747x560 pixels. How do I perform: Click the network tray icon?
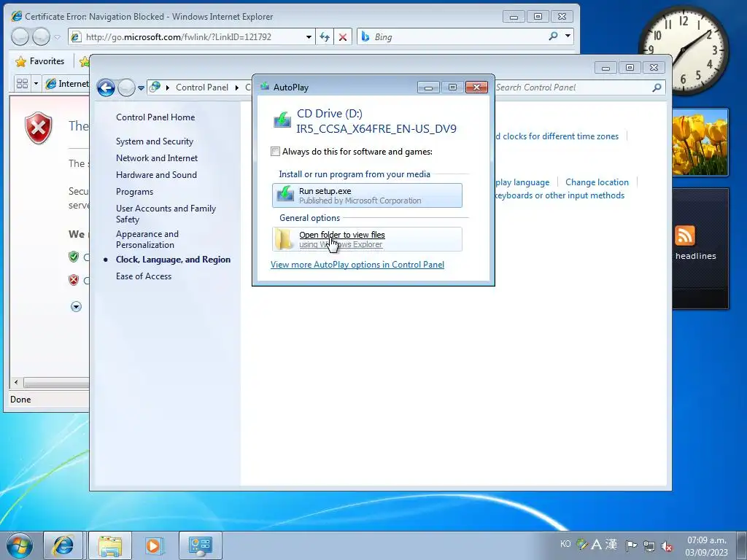click(x=649, y=546)
